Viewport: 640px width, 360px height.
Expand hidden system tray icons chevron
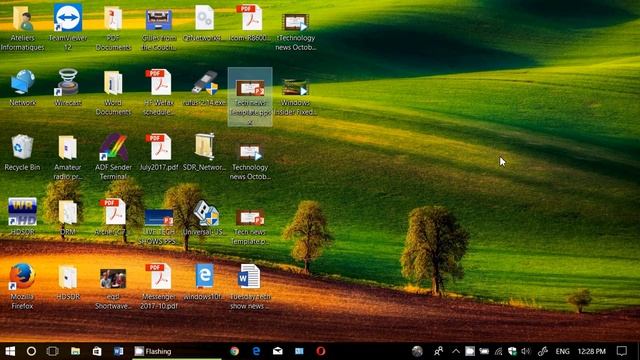click(456, 351)
